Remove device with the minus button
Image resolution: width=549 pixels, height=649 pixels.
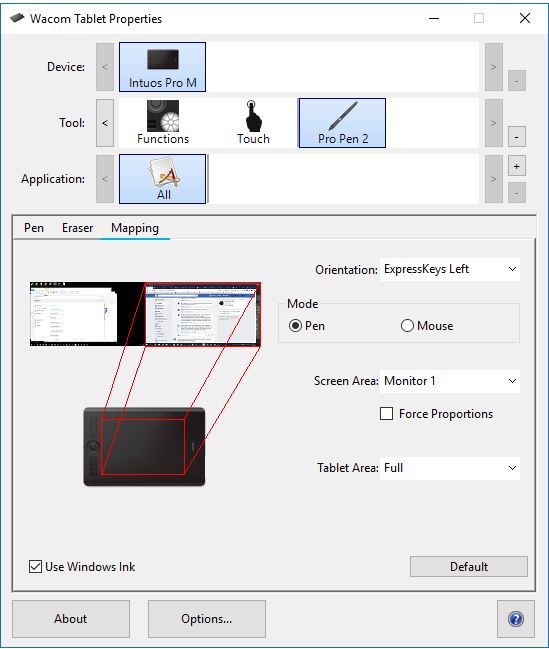tap(517, 81)
